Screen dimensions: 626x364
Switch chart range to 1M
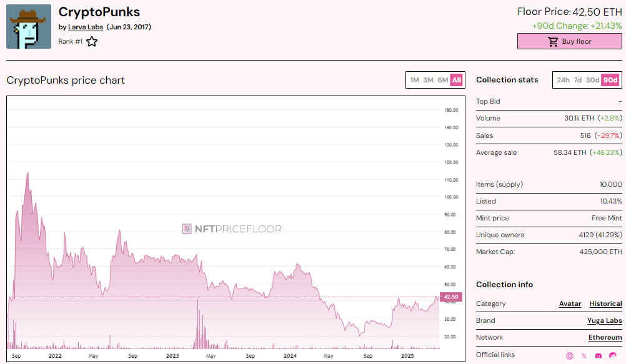(x=414, y=80)
